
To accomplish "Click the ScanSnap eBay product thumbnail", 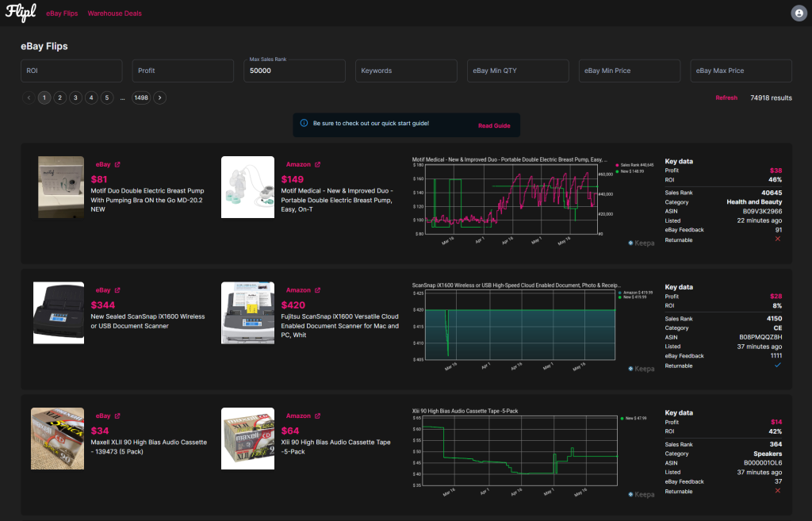I will click(59, 312).
